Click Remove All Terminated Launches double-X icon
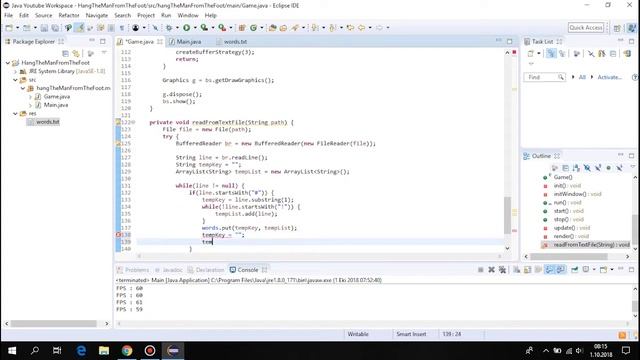This screenshot has height=360, width=640. tap(502, 270)
